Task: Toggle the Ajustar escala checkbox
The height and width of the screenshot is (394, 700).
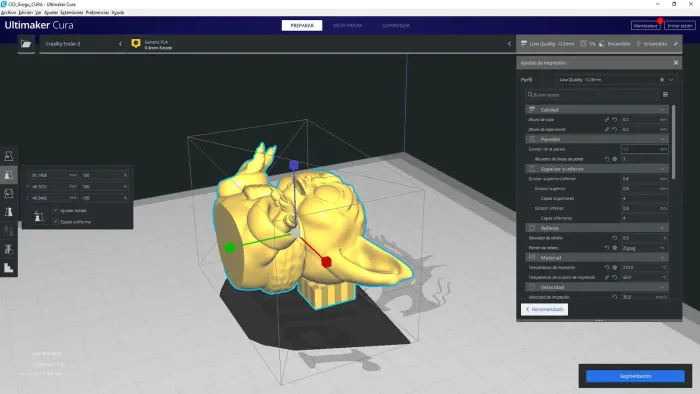Action: (x=56, y=210)
